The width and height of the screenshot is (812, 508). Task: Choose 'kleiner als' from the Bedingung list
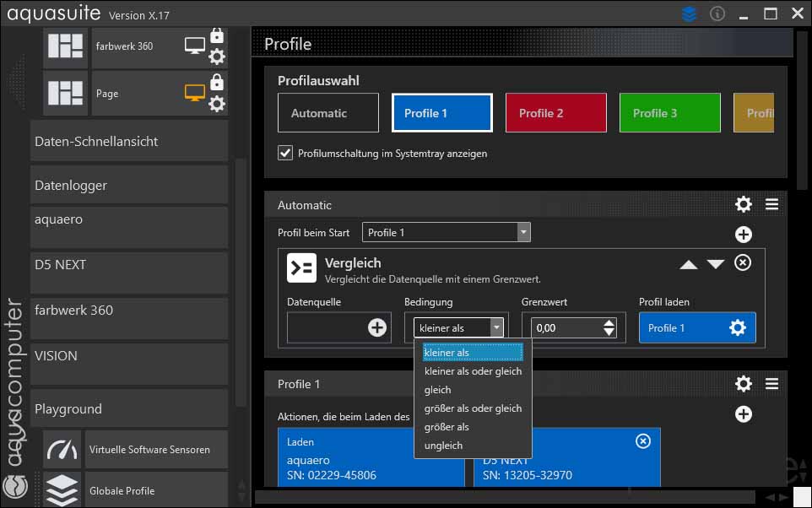(x=473, y=353)
